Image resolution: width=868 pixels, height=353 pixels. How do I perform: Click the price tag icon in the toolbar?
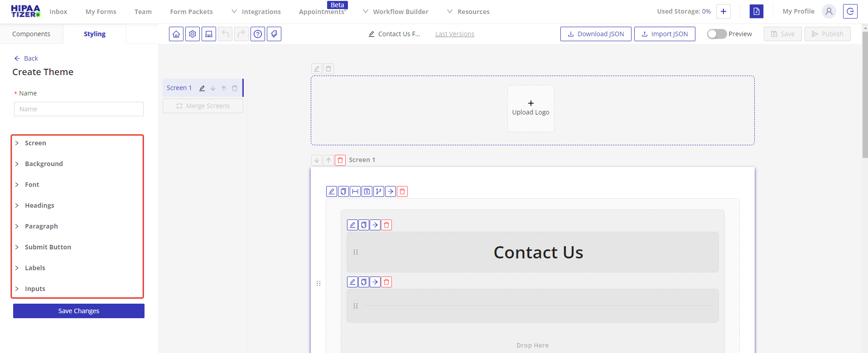coord(274,34)
